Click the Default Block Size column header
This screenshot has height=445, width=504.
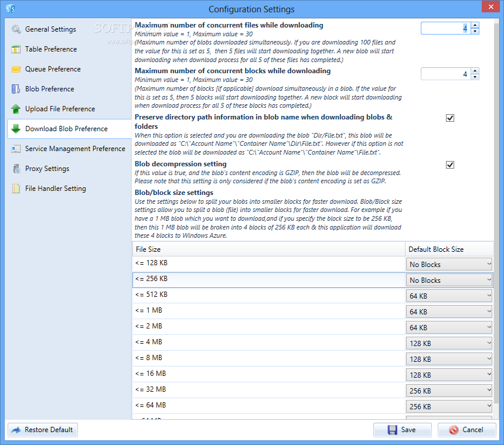pyautogui.click(x=449, y=249)
